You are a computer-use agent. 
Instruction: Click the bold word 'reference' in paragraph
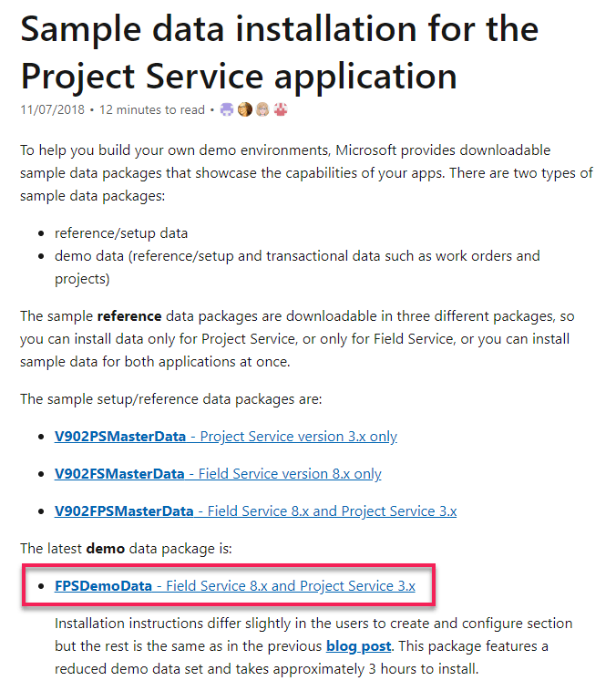coord(130,315)
